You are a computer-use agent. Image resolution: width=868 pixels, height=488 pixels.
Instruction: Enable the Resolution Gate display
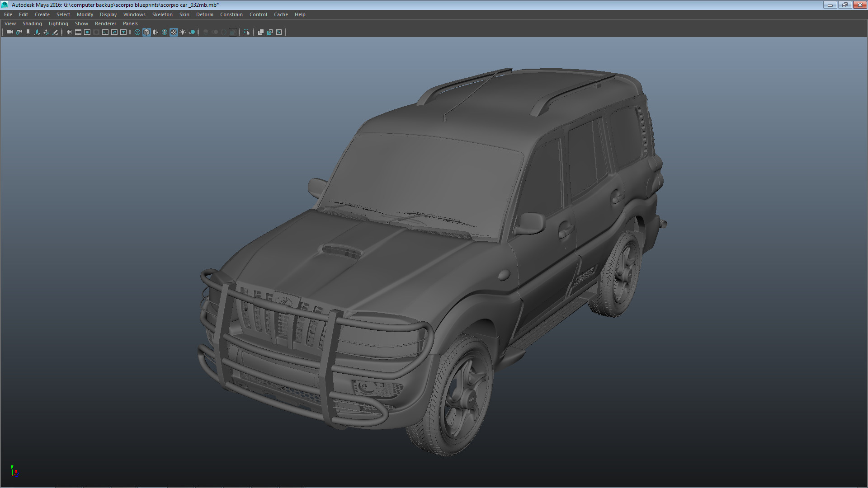87,32
